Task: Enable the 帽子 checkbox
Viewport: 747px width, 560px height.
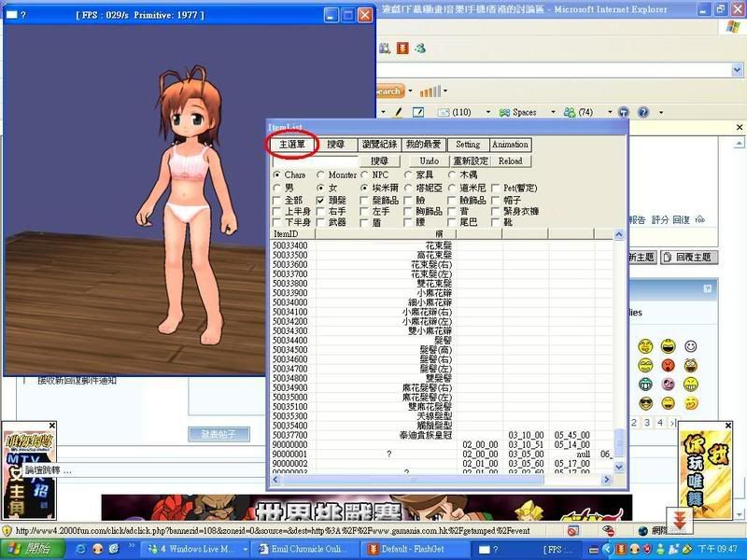Action: tap(496, 200)
